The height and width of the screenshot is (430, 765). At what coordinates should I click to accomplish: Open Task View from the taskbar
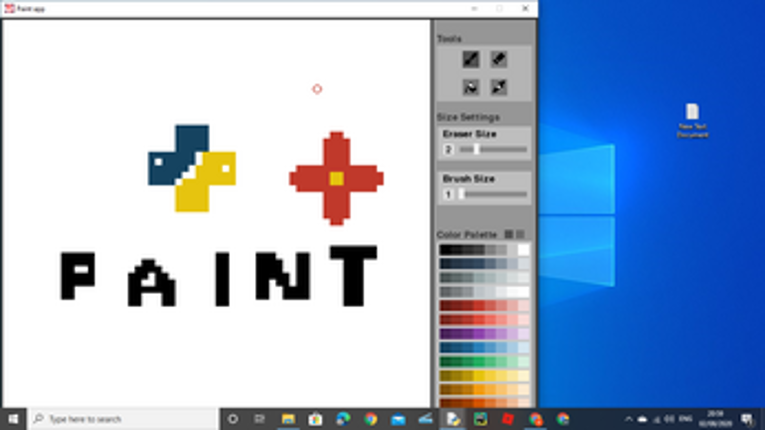pos(260,419)
